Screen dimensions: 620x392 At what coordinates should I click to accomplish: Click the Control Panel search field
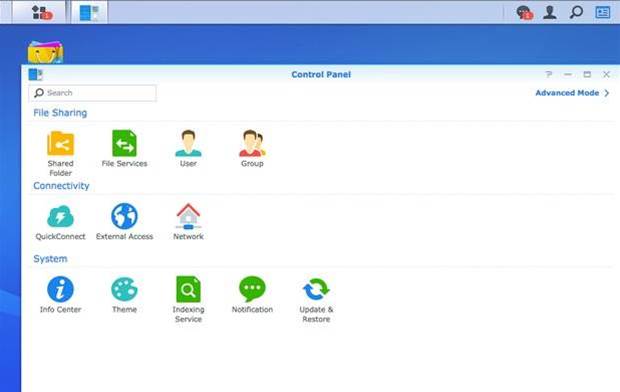pos(93,93)
